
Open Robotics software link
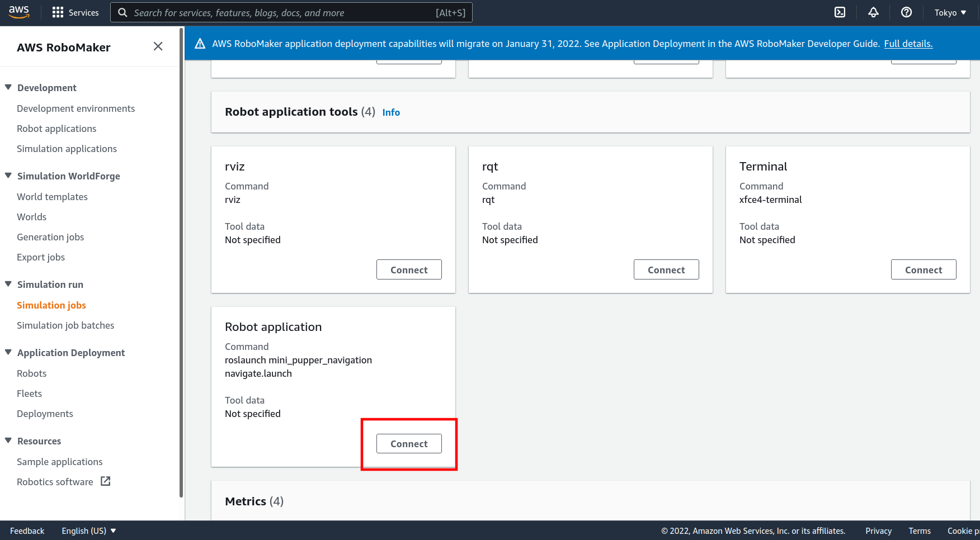[55, 482]
